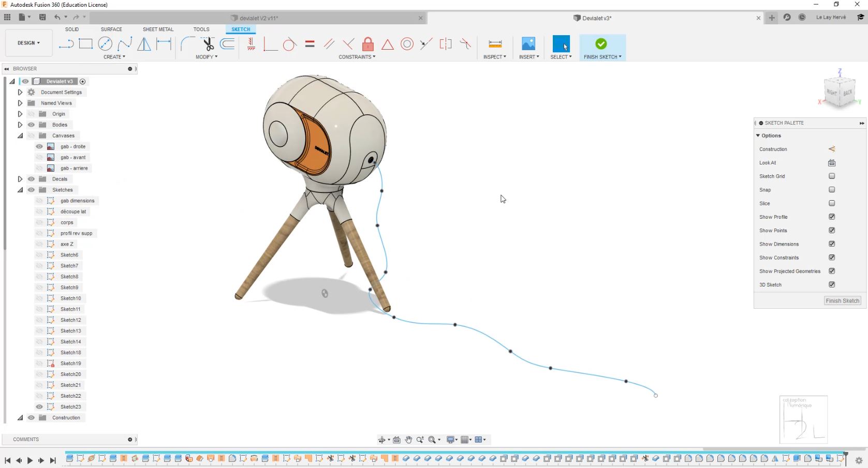Click the Save icon in the title bar

(42, 17)
